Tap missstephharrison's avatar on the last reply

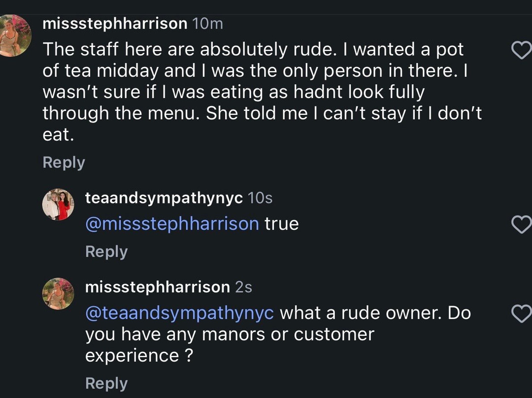pos(58,294)
